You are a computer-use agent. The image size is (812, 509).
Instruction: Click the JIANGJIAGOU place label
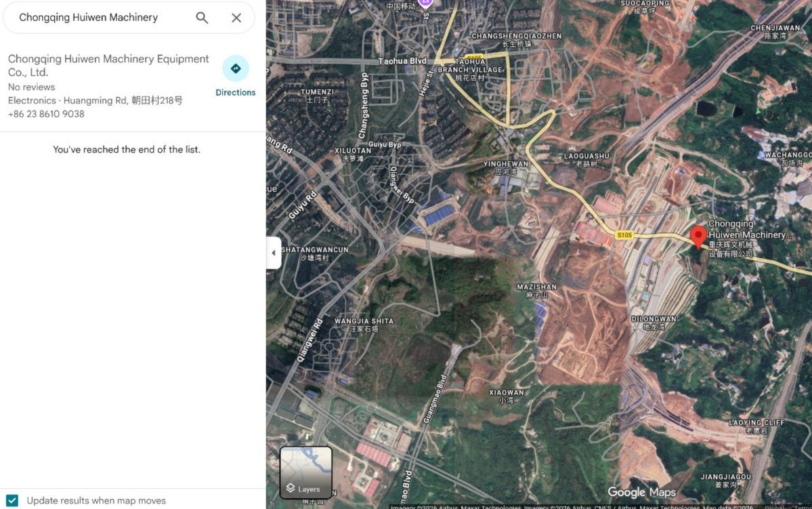tap(725, 481)
